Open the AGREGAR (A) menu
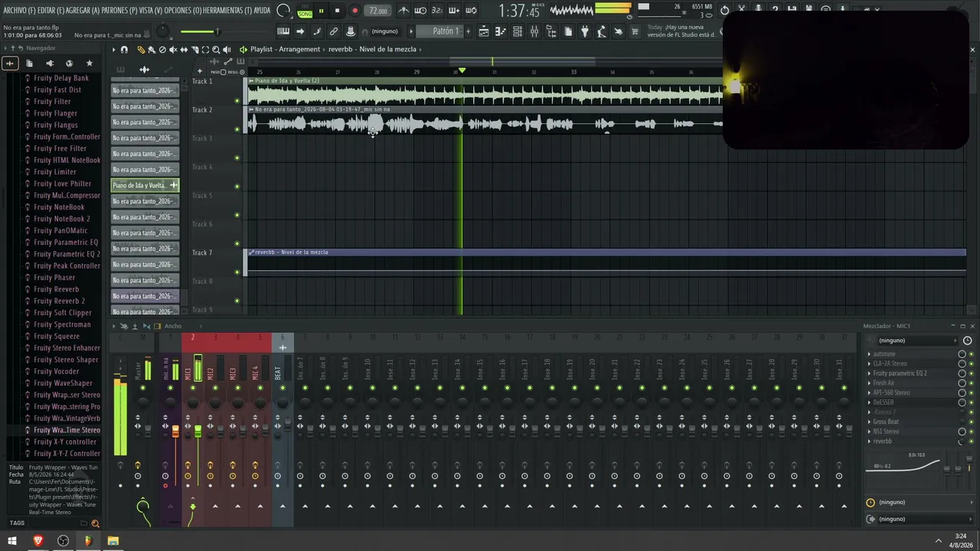The height and width of the screenshot is (551, 980). click(x=83, y=11)
